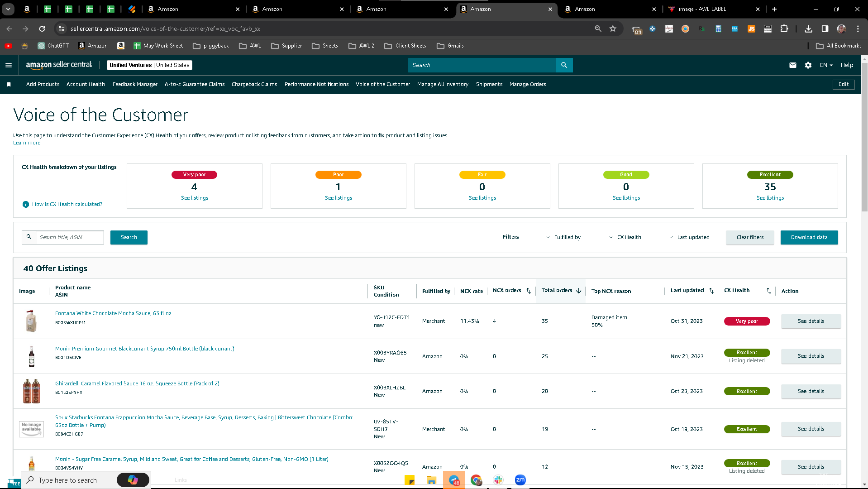Viewport: 868px width, 489px height.
Task: Open the Slack icon in taskbar
Action: pos(498,480)
